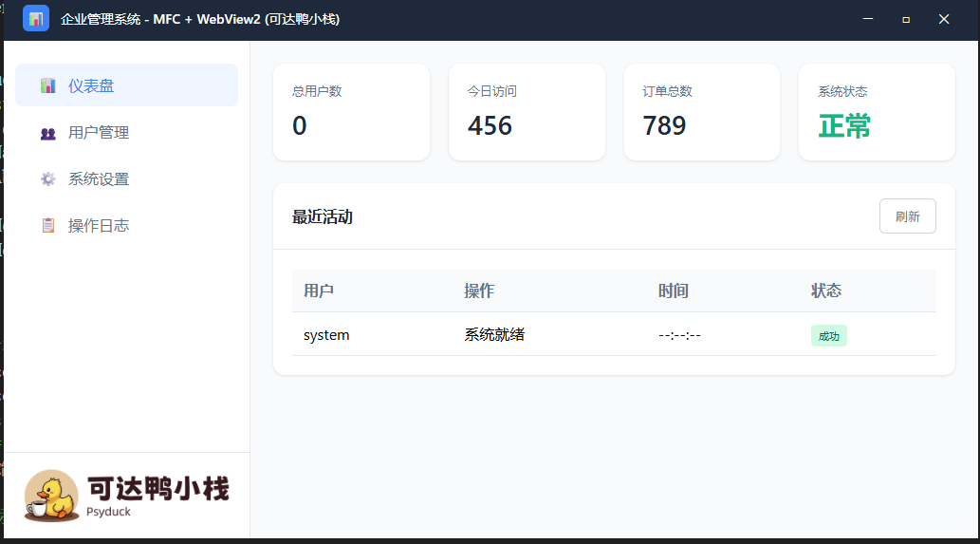The height and width of the screenshot is (544, 980).
Task: Click the 订单总数 value 789
Action: tap(664, 125)
